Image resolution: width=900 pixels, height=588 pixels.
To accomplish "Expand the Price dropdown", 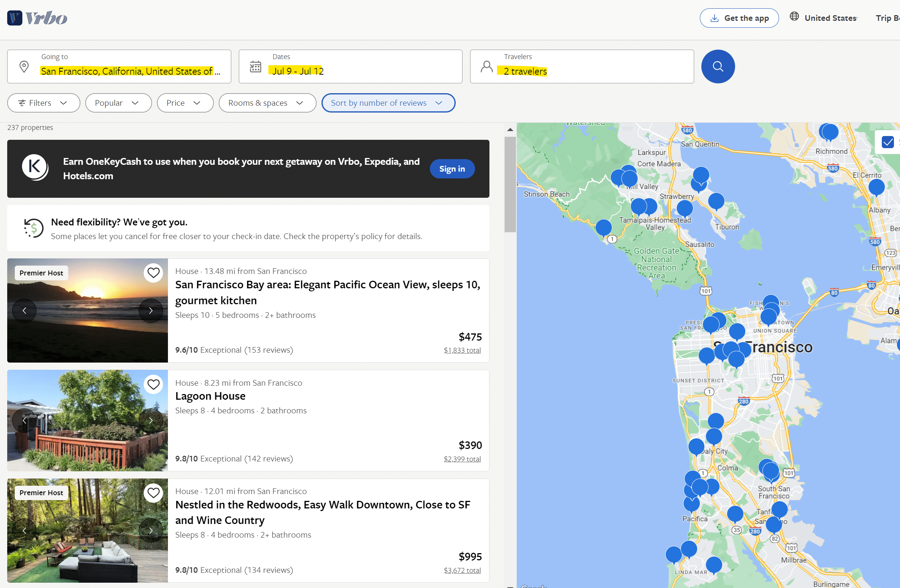I will pos(183,103).
